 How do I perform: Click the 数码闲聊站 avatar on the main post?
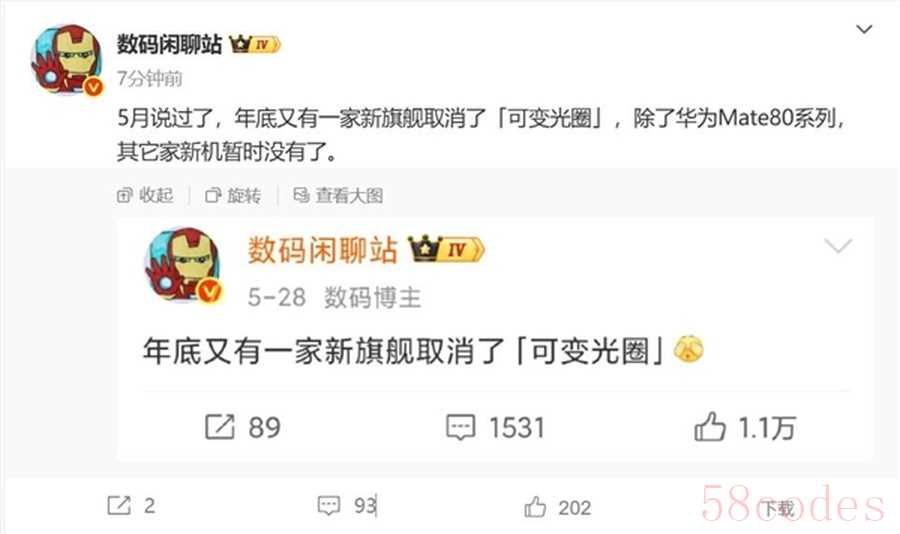click(67, 59)
